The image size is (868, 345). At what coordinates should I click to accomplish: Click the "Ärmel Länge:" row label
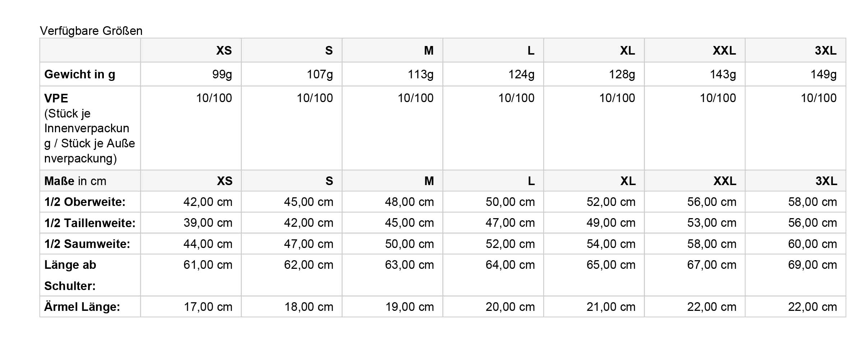pyautogui.click(x=82, y=307)
